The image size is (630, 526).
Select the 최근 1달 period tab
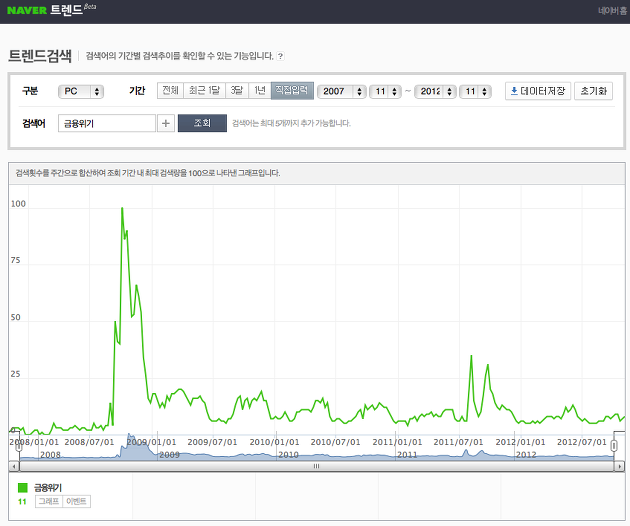pyautogui.click(x=205, y=90)
